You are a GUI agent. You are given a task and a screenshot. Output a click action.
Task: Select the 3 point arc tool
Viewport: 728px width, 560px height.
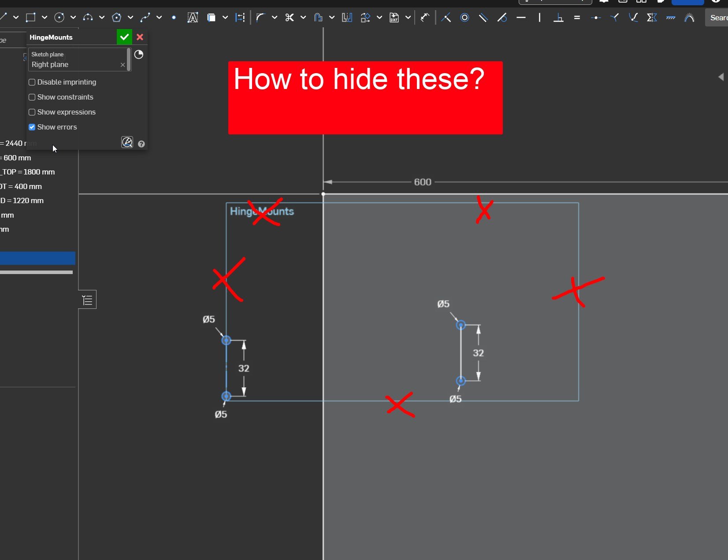[x=88, y=17]
